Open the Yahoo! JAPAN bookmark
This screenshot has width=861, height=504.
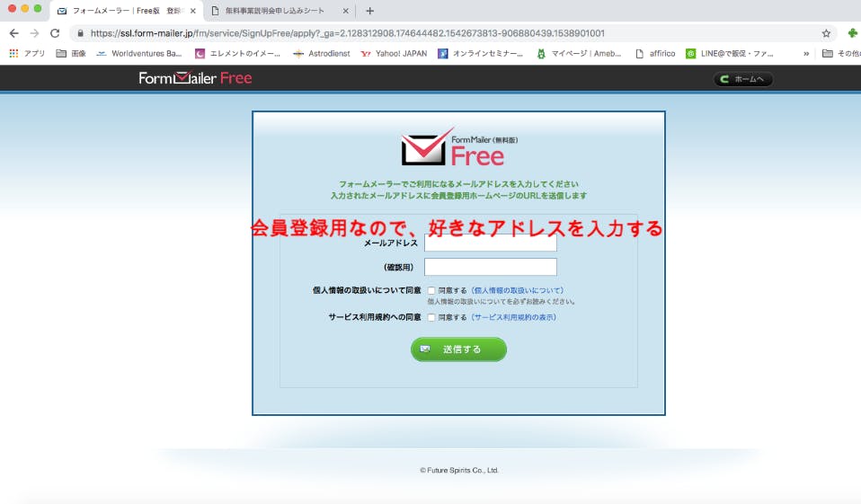(394, 53)
